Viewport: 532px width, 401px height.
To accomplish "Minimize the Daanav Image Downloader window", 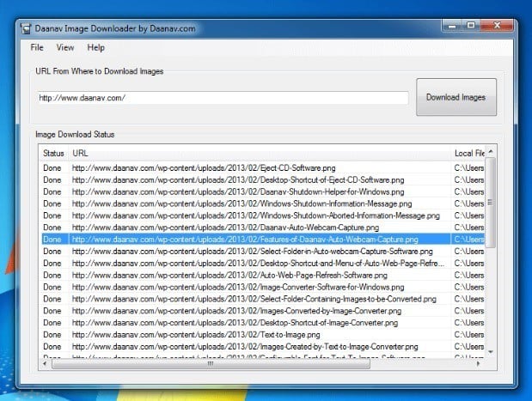I will coord(452,26).
